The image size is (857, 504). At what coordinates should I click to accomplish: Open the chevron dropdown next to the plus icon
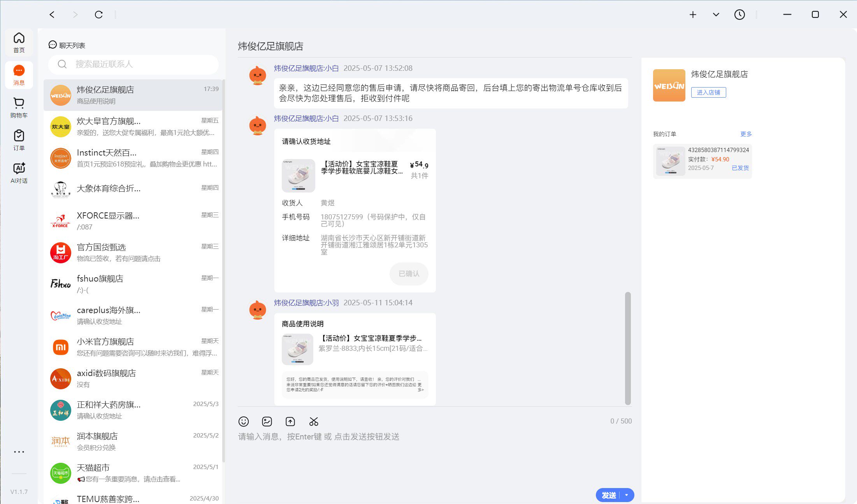pos(715,14)
